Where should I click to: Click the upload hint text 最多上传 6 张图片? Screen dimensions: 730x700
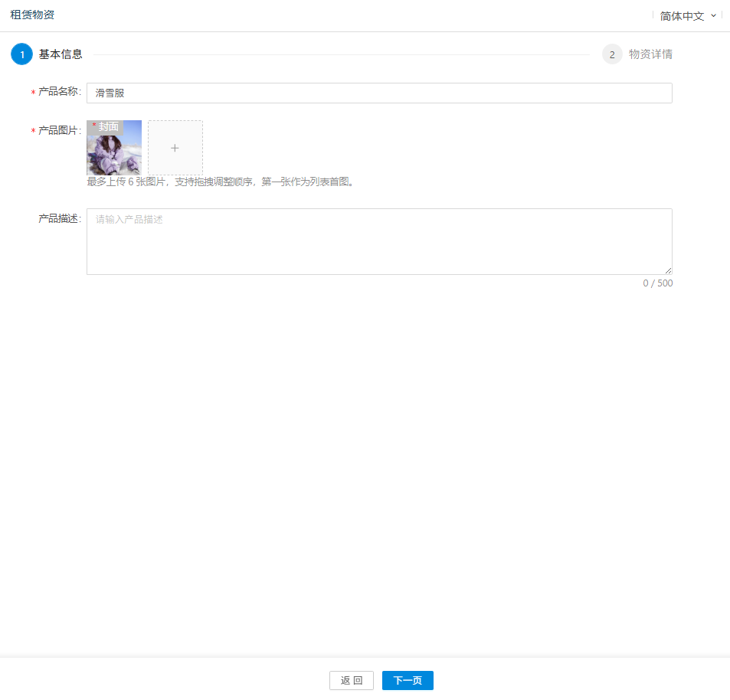coord(126,182)
